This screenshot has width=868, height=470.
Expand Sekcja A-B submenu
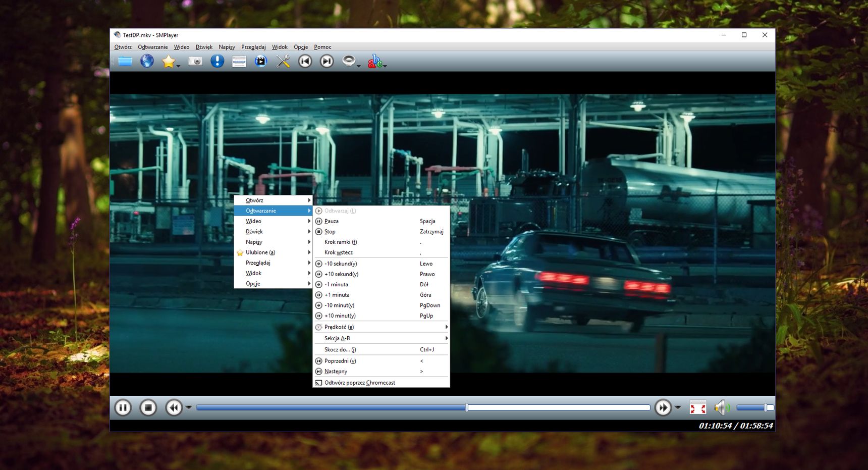pos(381,338)
